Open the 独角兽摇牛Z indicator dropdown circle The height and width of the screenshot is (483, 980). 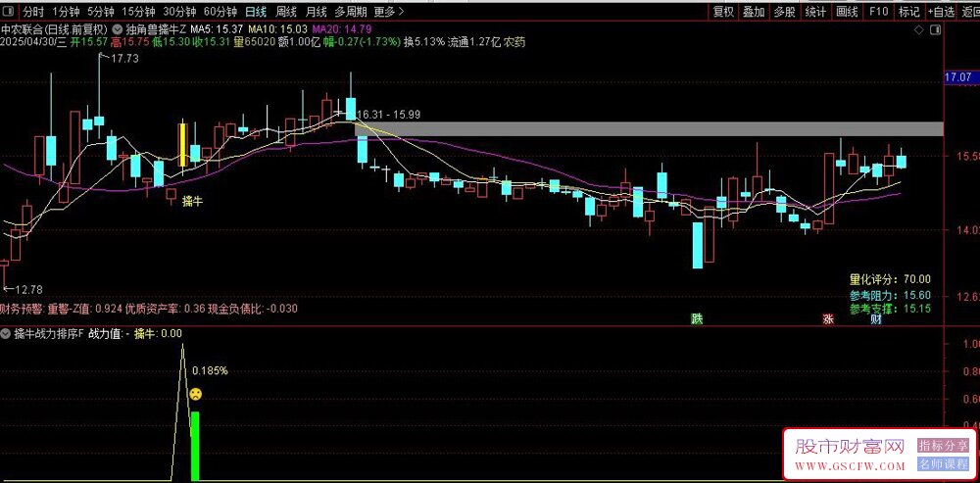(x=119, y=29)
